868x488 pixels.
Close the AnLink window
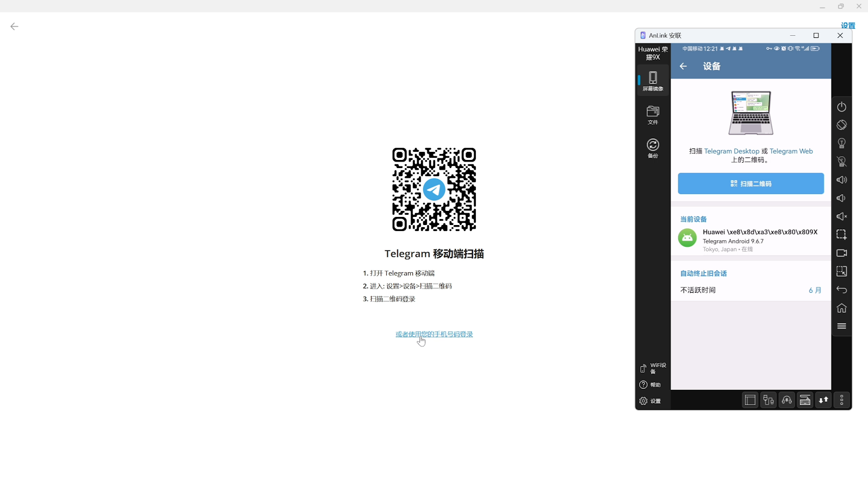840,35
